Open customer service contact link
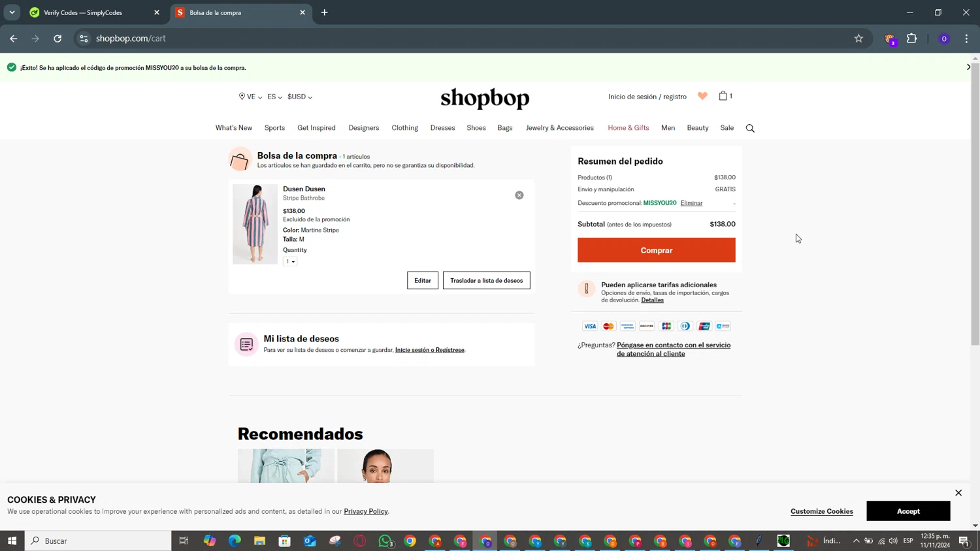 674,349
